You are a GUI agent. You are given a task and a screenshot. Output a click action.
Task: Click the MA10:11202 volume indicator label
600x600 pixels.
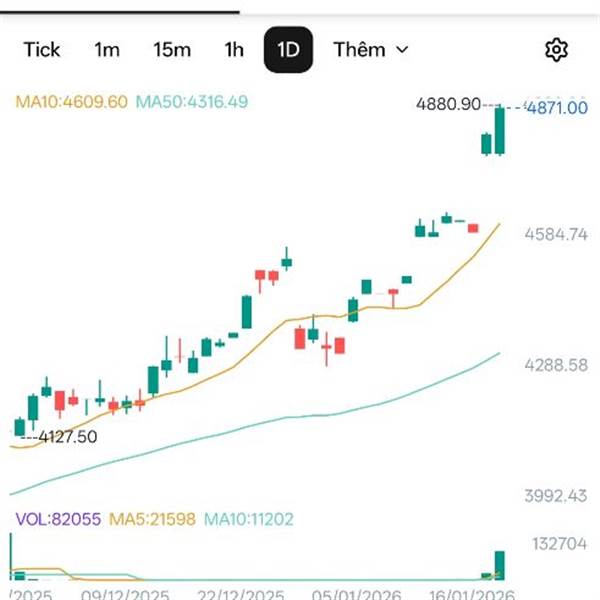[250, 518]
